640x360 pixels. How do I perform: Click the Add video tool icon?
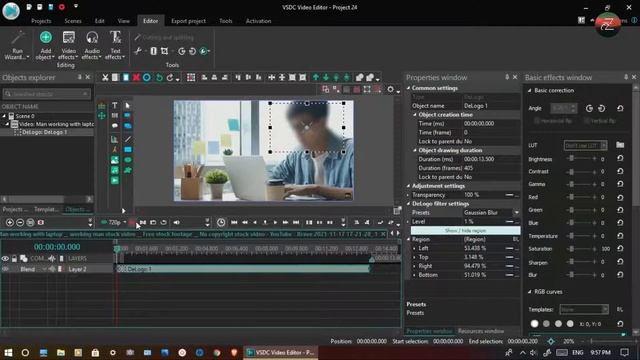[115, 180]
